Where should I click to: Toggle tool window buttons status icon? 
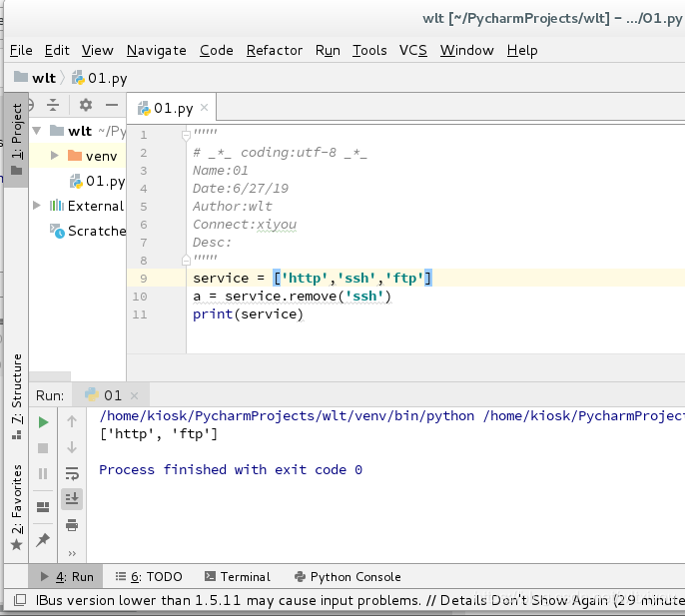(20, 601)
